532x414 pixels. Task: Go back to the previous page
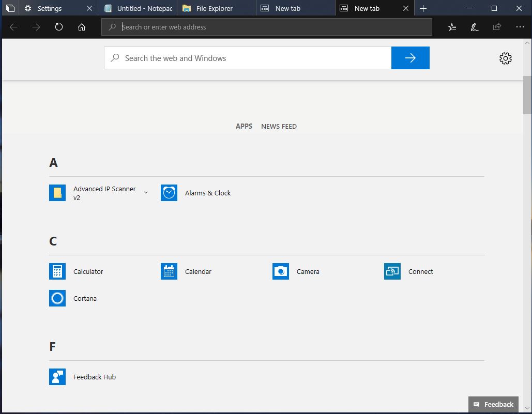(13, 27)
